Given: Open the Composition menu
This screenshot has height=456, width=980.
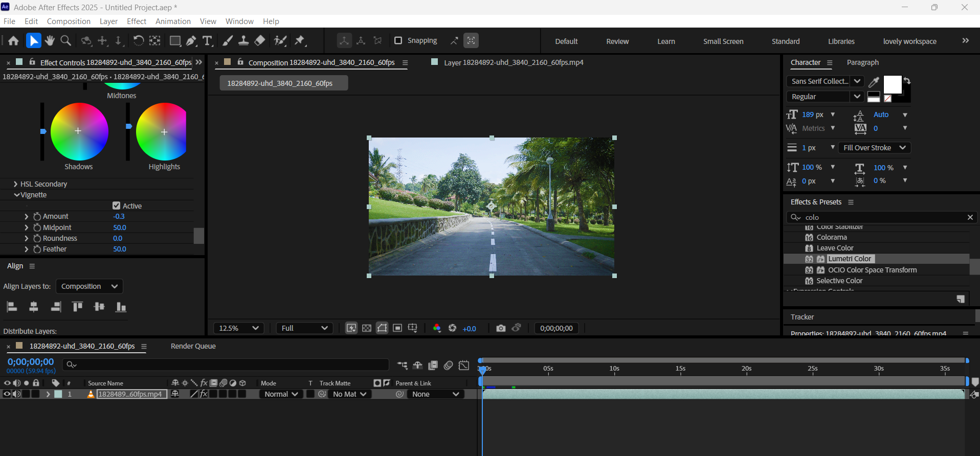Looking at the screenshot, I should (x=69, y=21).
